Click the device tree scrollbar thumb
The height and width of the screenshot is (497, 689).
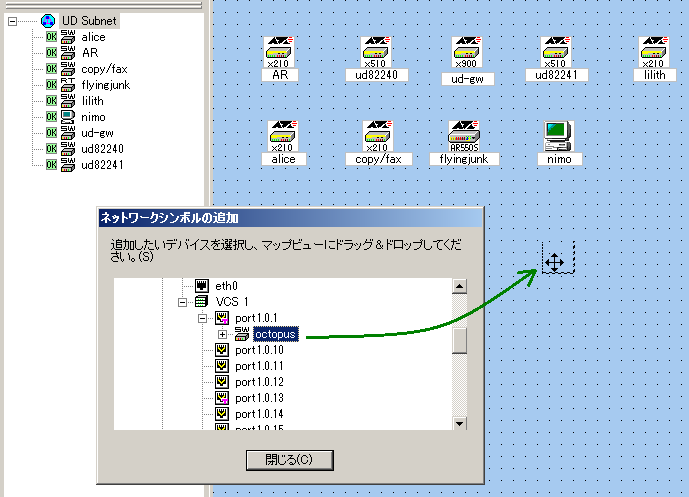459,341
